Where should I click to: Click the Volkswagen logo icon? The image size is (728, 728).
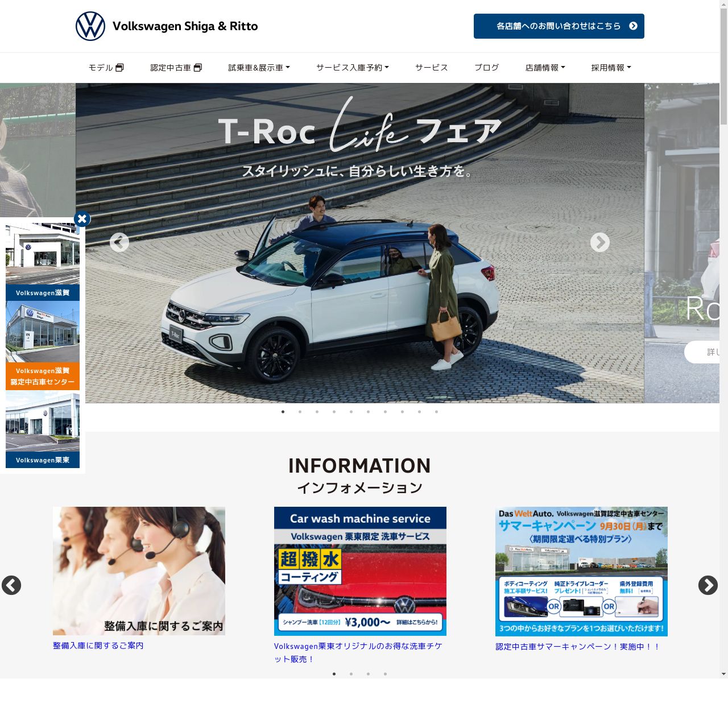[90, 26]
